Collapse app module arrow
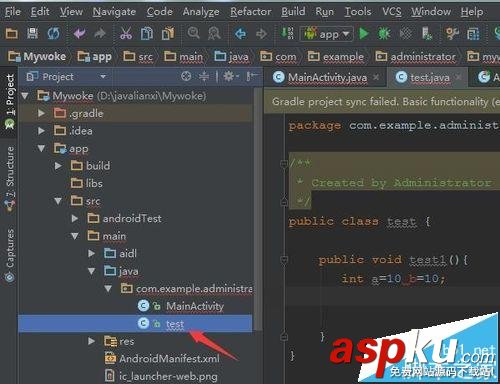The image size is (500, 384). tap(41, 148)
